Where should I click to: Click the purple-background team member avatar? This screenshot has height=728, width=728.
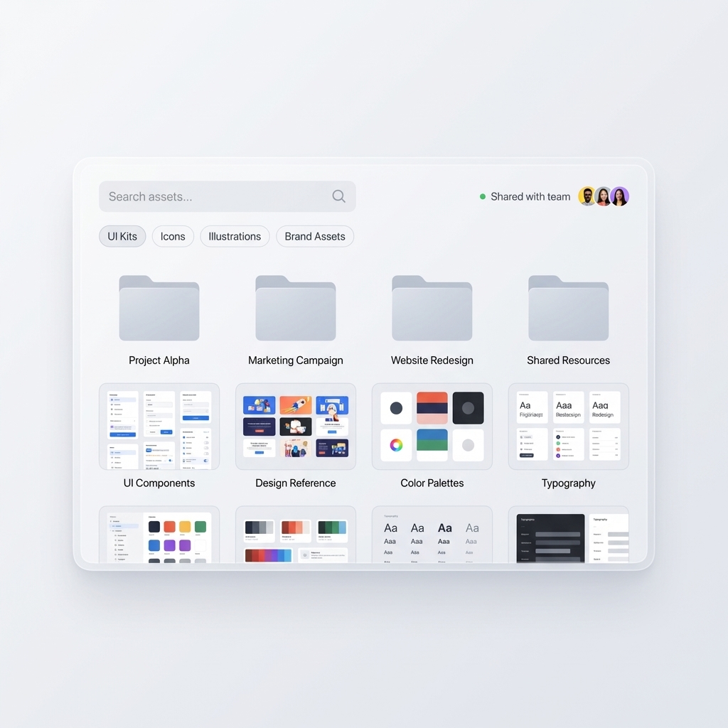click(620, 196)
